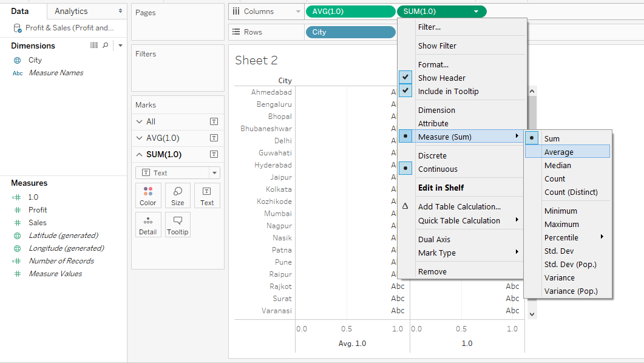Click the view-data grid icon in Dimensions

94,46
